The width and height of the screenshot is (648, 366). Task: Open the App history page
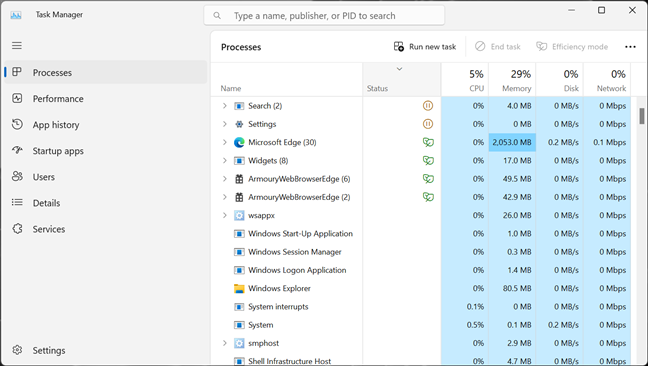106,124
